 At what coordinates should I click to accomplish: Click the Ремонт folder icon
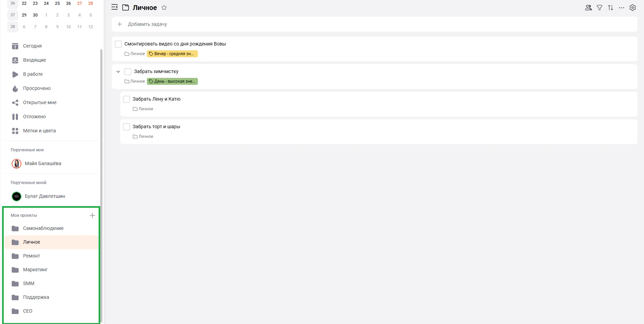click(x=15, y=256)
